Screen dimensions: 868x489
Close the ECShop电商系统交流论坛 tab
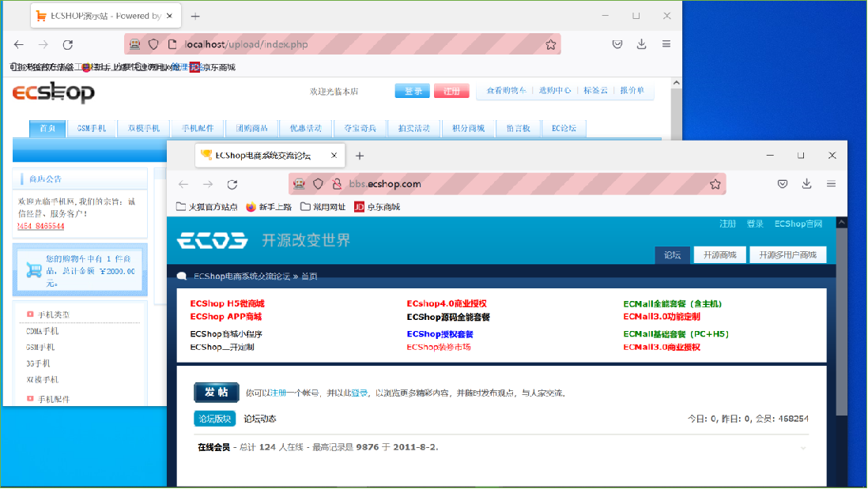[x=334, y=156]
